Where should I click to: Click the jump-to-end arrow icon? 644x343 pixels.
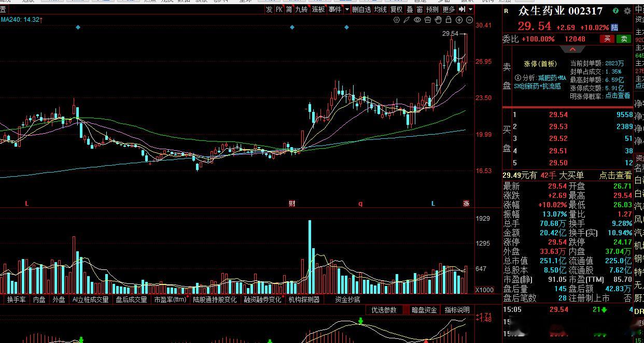461,9
